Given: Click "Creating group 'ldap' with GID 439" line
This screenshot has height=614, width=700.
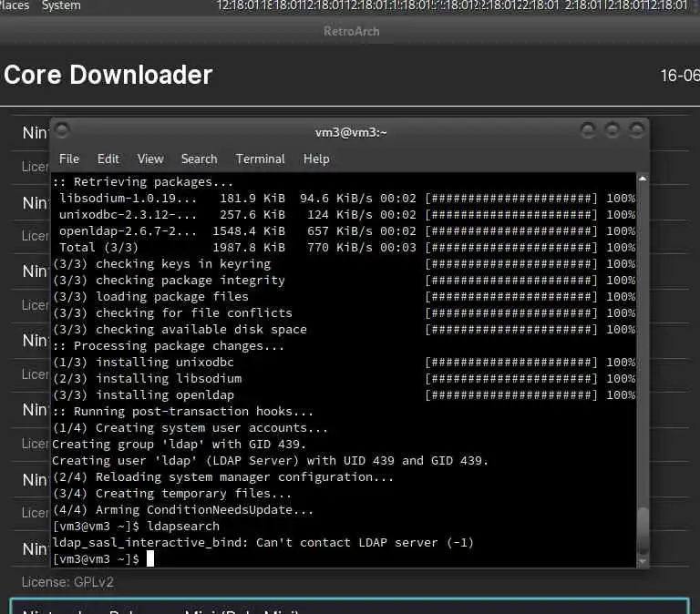Looking at the screenshot, I should (179, 444).
